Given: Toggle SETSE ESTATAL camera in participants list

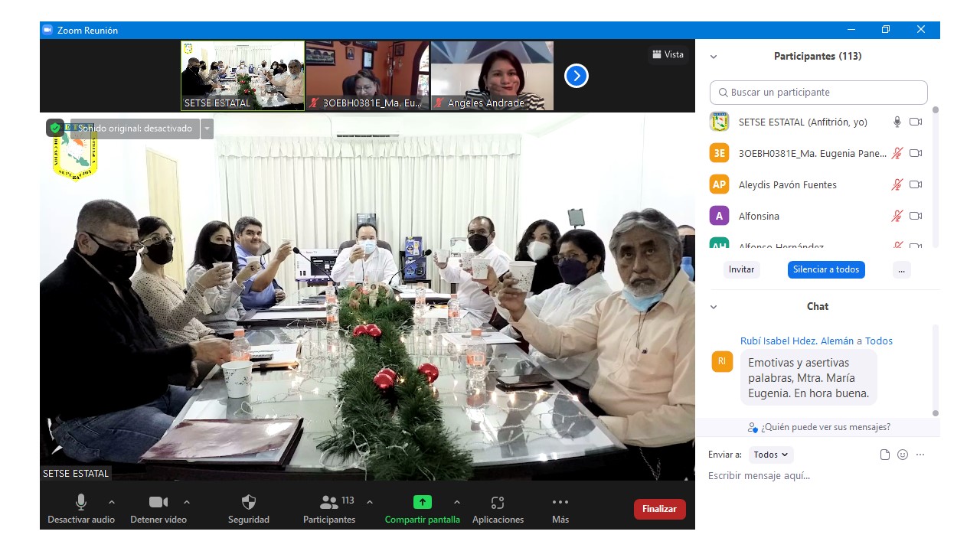Looking at the screenshot, I should pyautogui.click(x=916, y=122).
